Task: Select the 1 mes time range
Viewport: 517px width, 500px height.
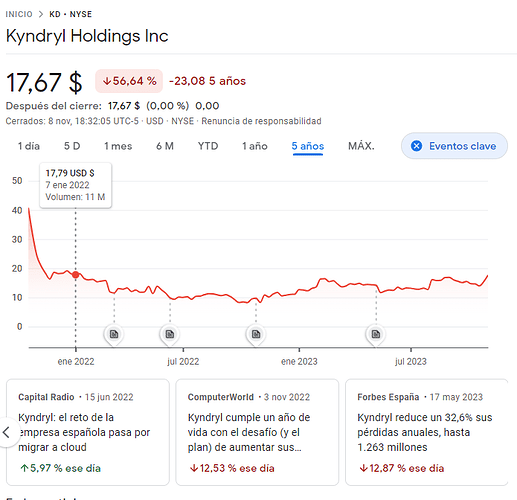Action: tap(118, 146)
